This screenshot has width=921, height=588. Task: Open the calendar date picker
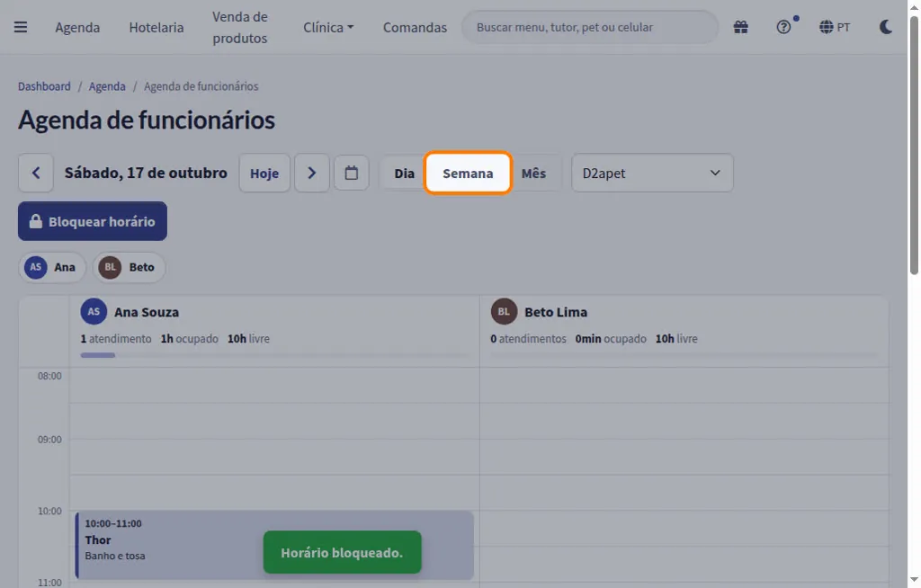click(352, 173)
